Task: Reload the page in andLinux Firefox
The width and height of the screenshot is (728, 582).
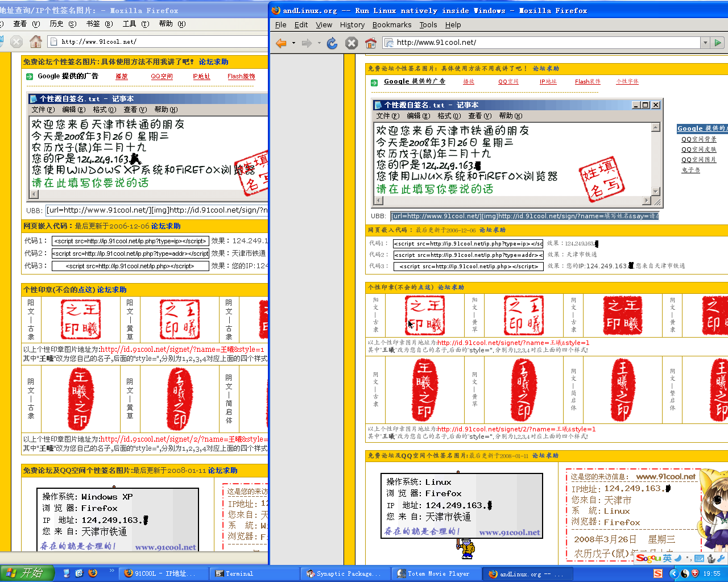Action: (x=332, y=43)
